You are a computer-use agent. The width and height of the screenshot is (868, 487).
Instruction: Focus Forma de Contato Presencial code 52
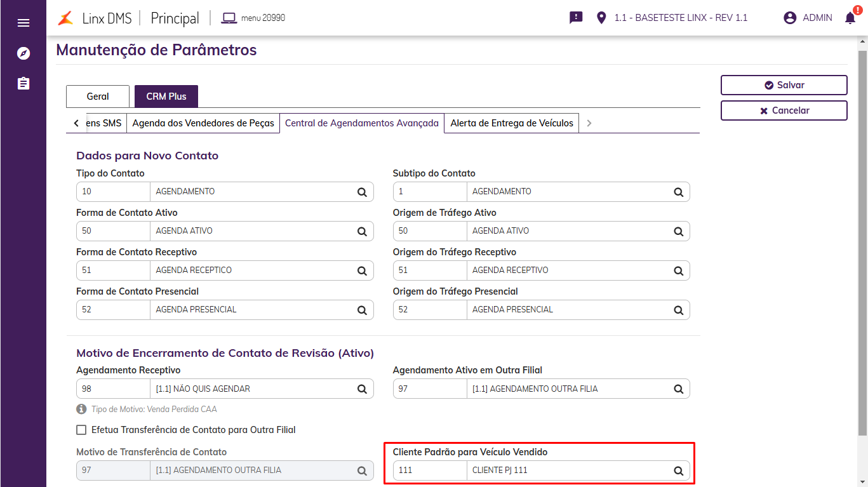(113, 310)
